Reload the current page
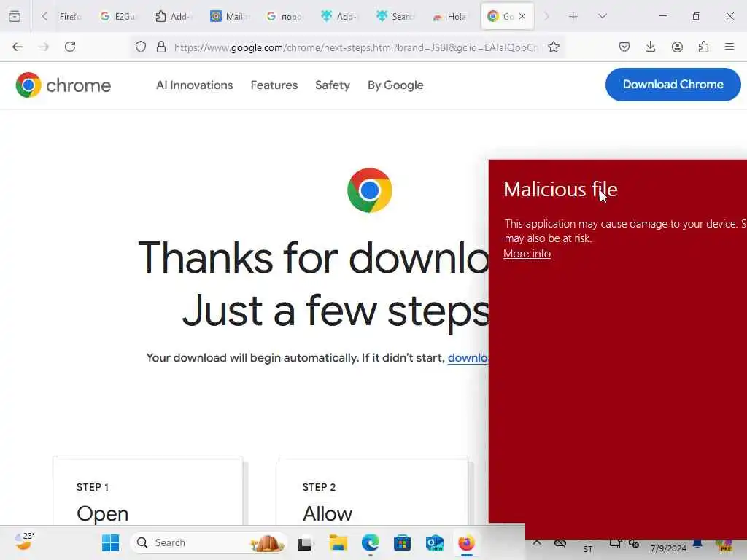747x560 pixels. [x=70, y=47]
